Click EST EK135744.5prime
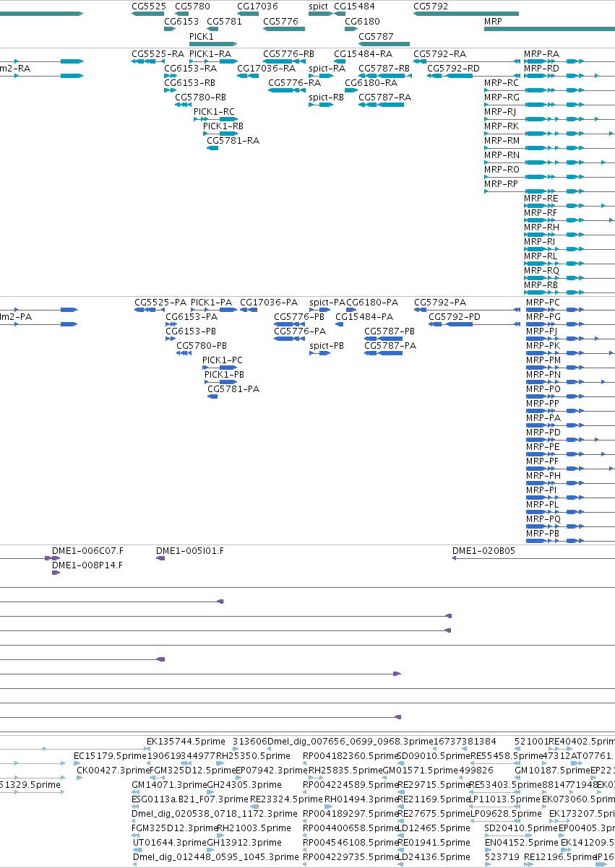 [186, 742]
